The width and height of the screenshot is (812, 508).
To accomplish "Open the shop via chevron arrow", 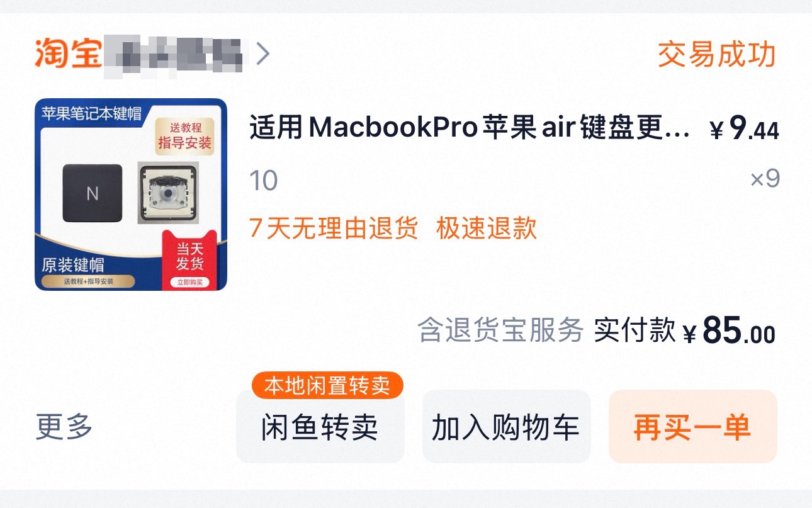I will pos(263,54).
